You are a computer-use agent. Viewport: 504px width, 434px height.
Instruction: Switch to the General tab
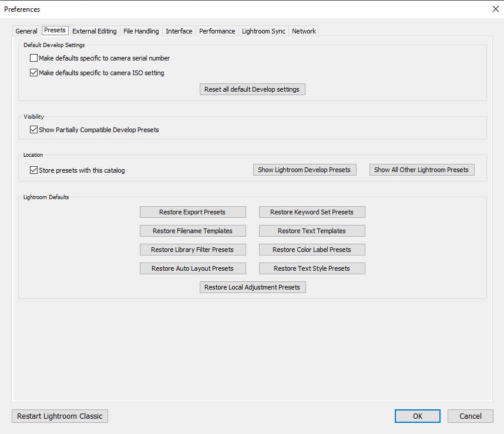[x=26, y=31]
